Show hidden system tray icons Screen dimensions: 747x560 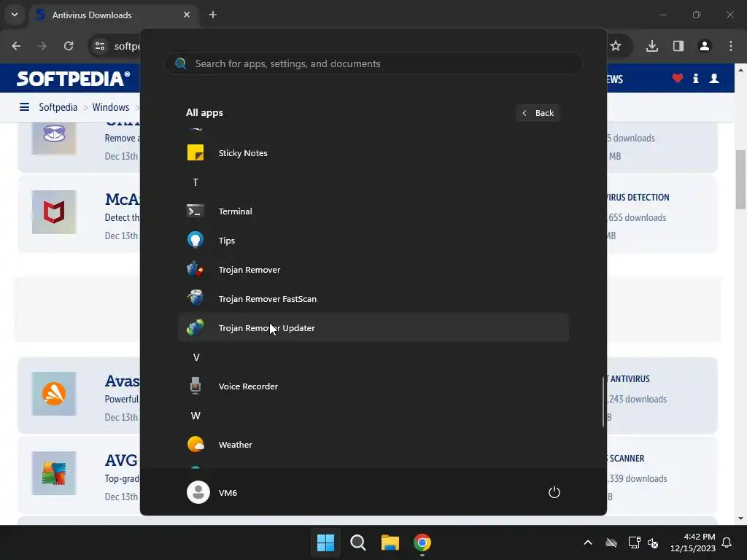point(588,542)
